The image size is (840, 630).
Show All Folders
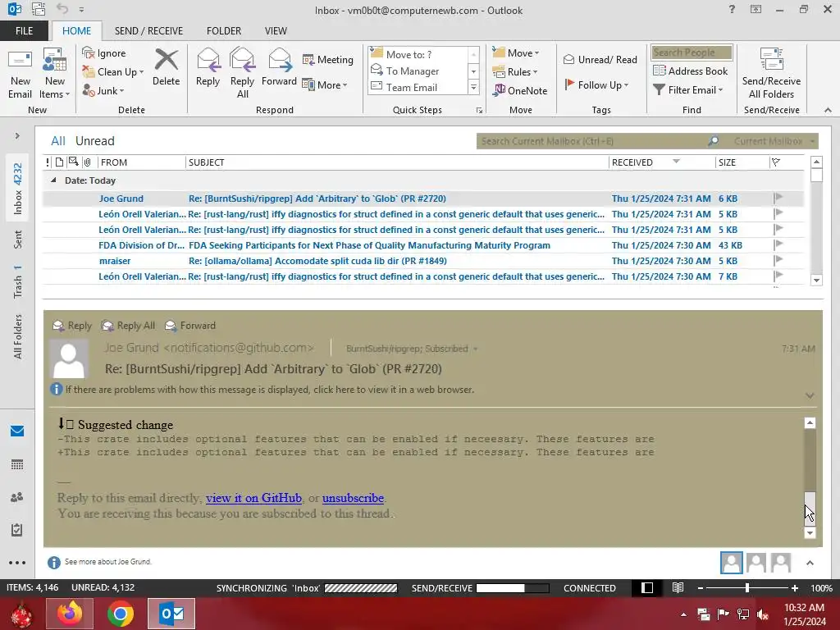(18, 336)
